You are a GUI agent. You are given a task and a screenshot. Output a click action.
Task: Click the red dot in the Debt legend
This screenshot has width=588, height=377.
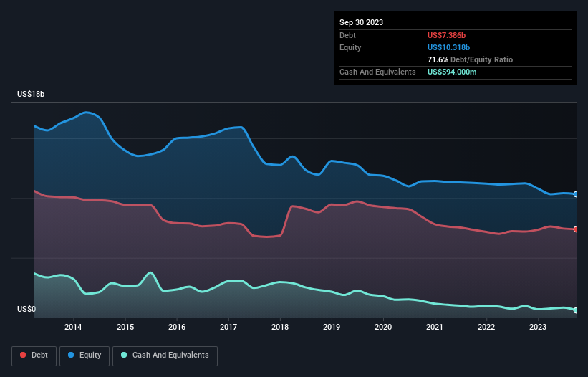click(23, 355)
